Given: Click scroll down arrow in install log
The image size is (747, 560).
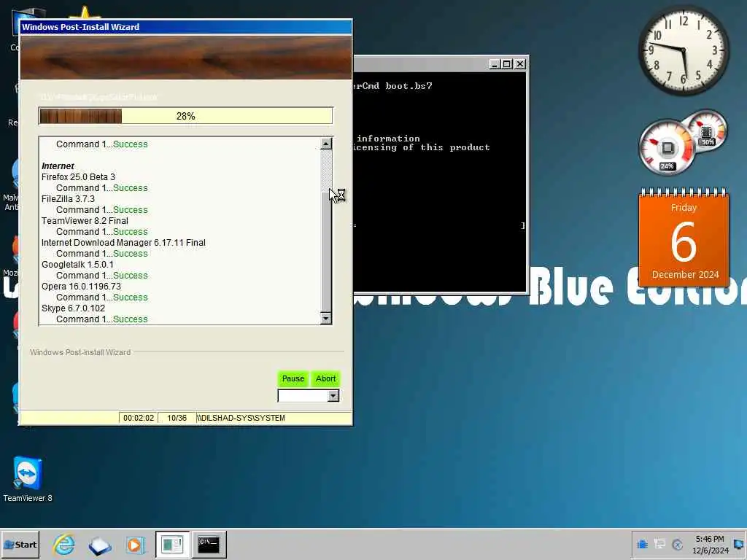Looking at the screenshot, I should coord(326,318).
